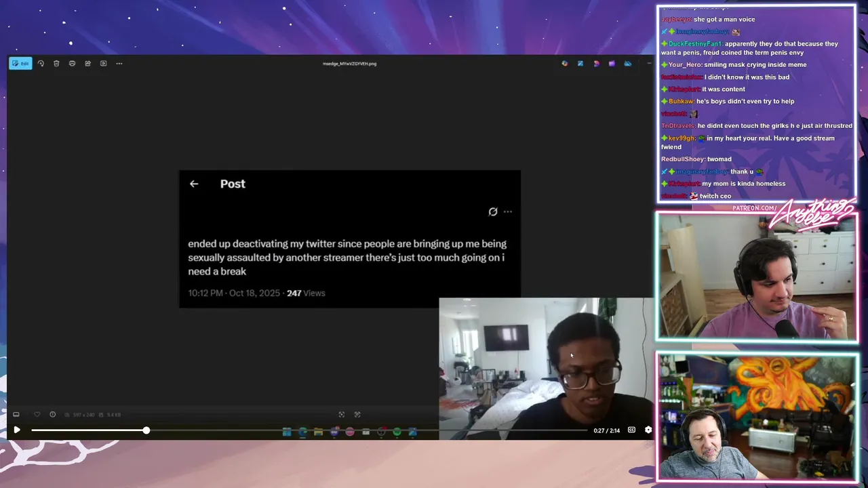
Task: Click the RedbullShoey username in chat
Action: click(x=683, y=159)
